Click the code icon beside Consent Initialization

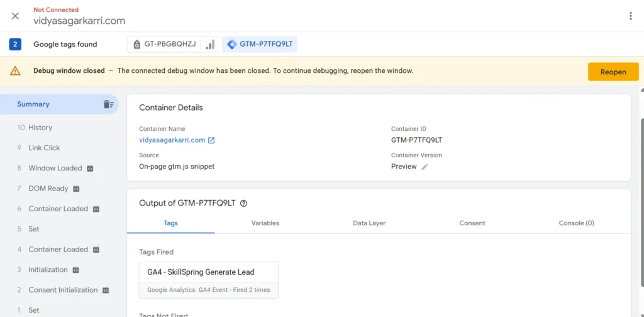[106, 291]
